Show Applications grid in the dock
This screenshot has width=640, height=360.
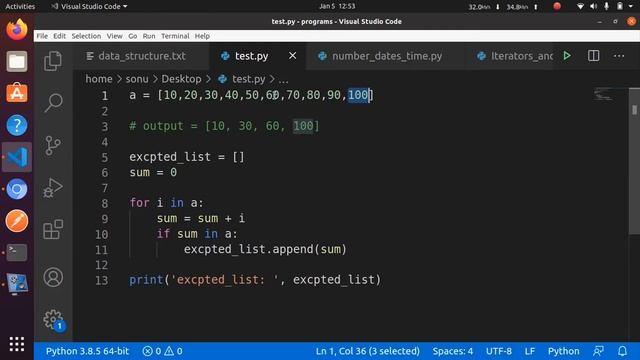coord(17,344)
